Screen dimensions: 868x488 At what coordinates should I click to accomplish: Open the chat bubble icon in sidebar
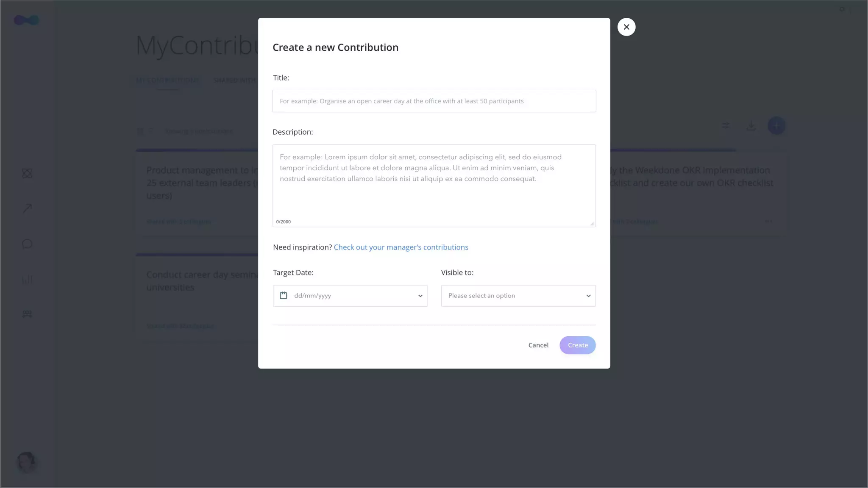(x=27, y=244)
